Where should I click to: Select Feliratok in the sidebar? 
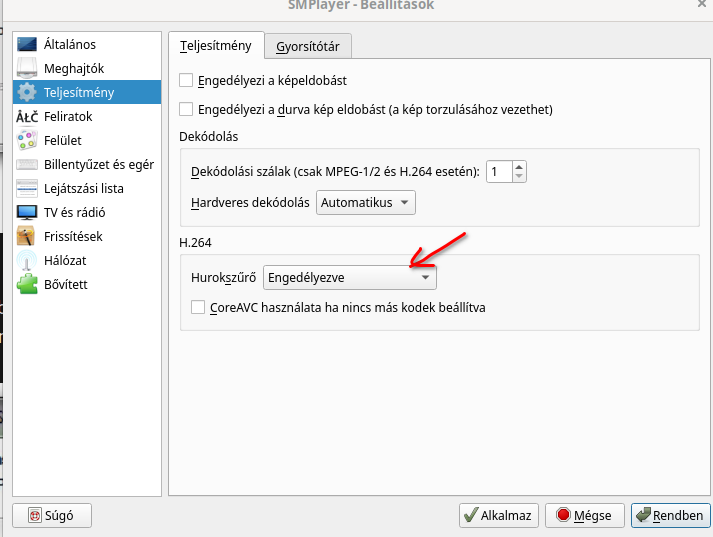pyautogui.click(x=87, y=116)
